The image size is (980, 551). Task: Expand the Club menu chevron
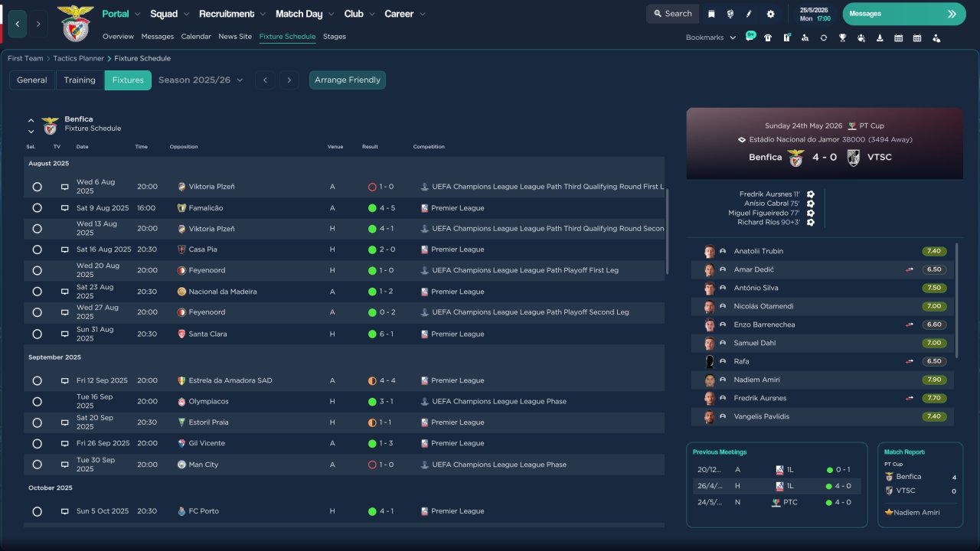(x=371, y=14)
